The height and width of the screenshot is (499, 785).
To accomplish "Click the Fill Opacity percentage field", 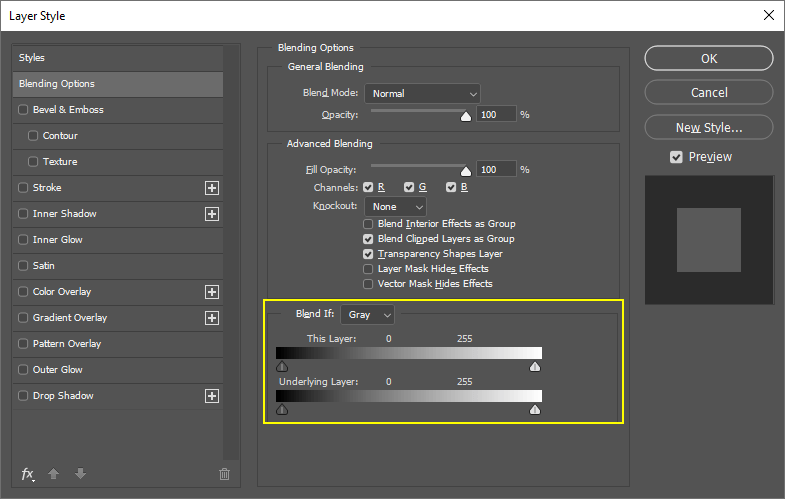I will (496, 170).
